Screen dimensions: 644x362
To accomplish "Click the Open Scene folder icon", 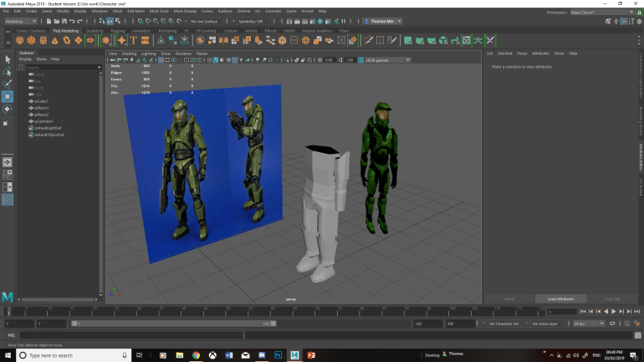I will point(56,22).
